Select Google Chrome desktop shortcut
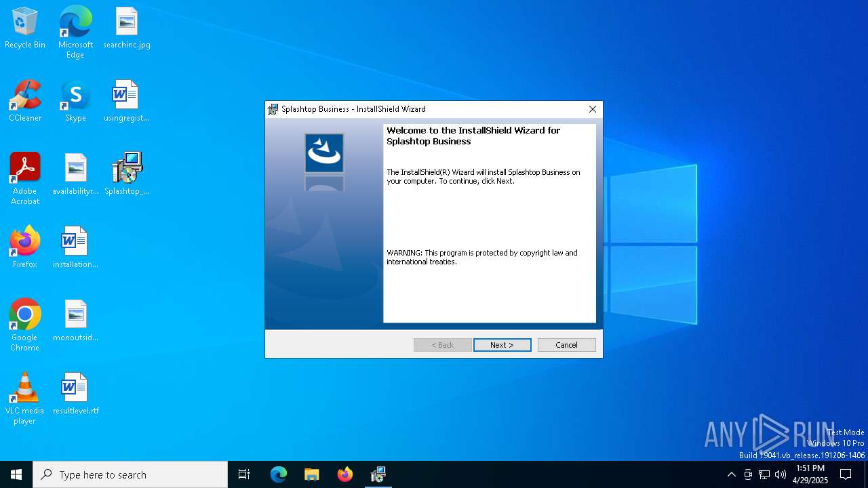Screen dimensions: 868x488 (25, 325)
